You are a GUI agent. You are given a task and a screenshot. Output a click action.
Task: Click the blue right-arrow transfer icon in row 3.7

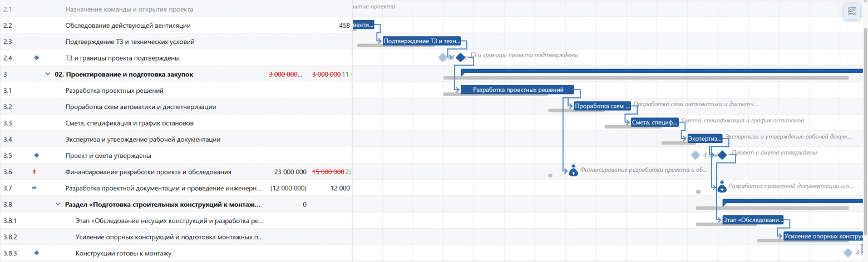[34, 188]
